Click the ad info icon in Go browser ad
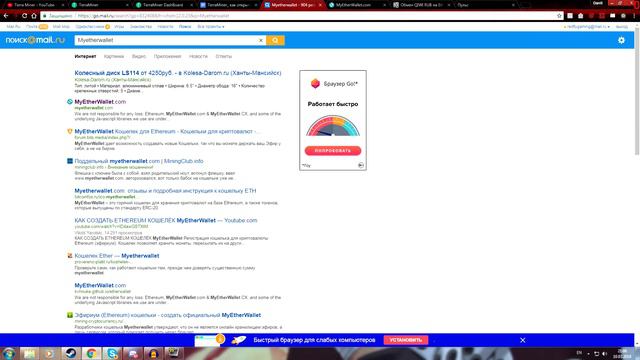Screen dimensions: 640x360 click(361, 165)
